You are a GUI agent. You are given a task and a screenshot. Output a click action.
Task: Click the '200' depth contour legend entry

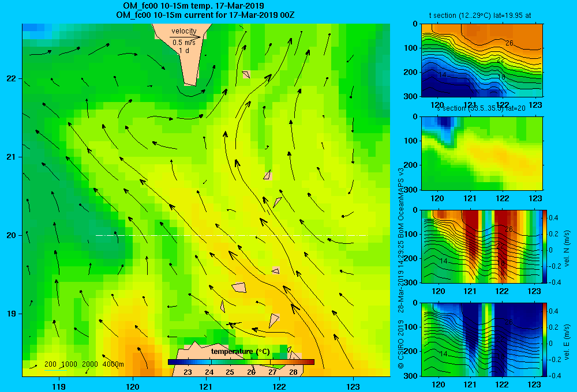[x=50, y=364]
